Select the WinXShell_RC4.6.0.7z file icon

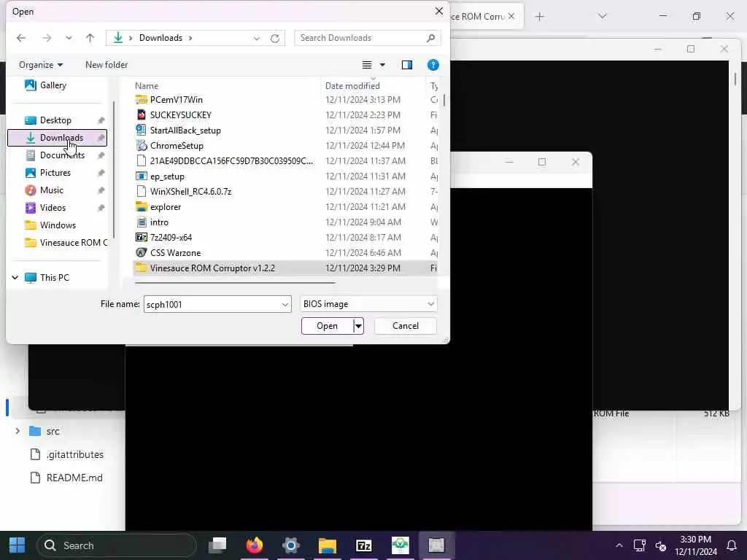point(141,192)
